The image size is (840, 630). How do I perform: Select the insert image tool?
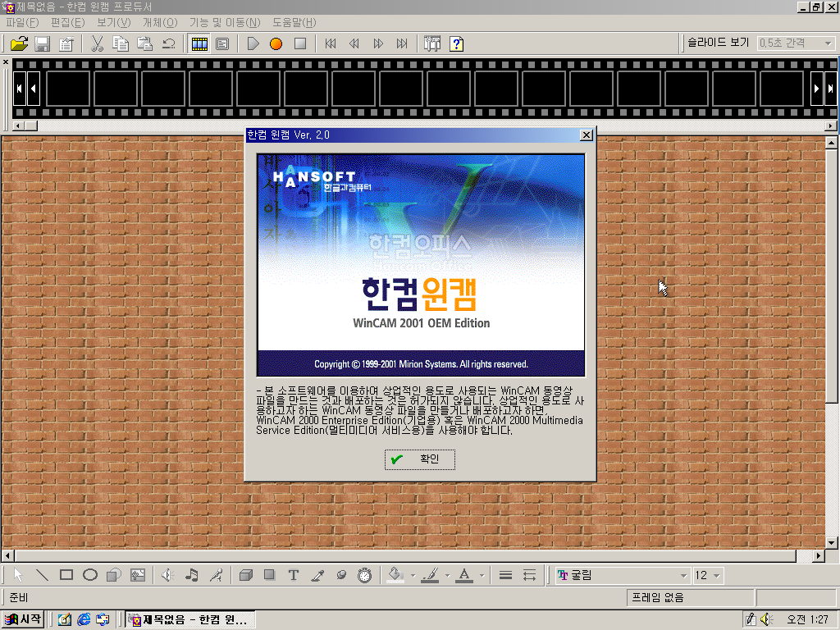138,575
